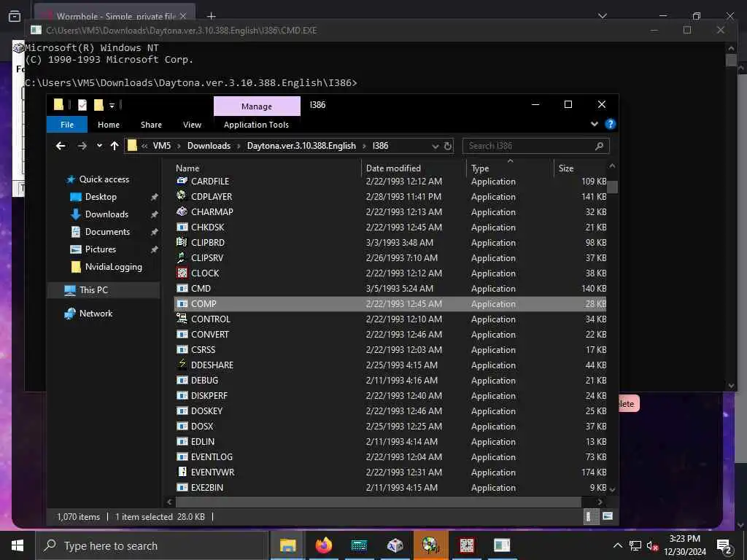Expand the ribbon chevron
This screenshot has height=560, width=747.
click(594, 124)
